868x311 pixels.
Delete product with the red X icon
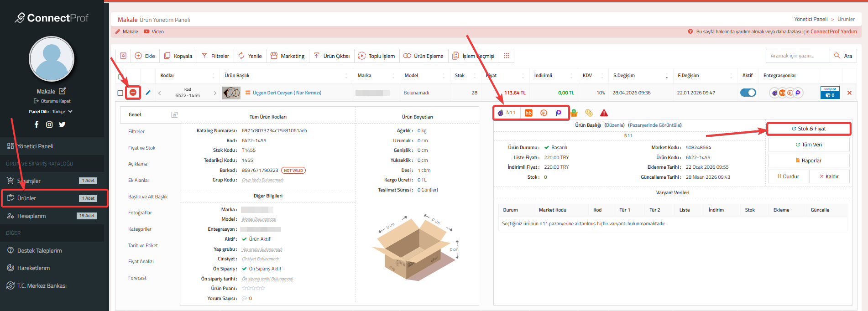click(849, 93)
